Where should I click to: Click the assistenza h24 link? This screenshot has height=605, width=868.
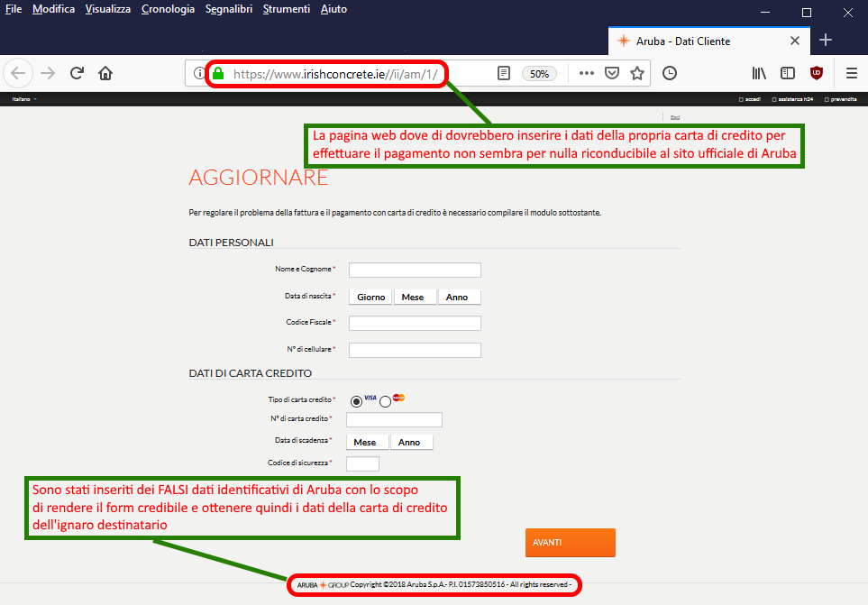pos(792,100)
